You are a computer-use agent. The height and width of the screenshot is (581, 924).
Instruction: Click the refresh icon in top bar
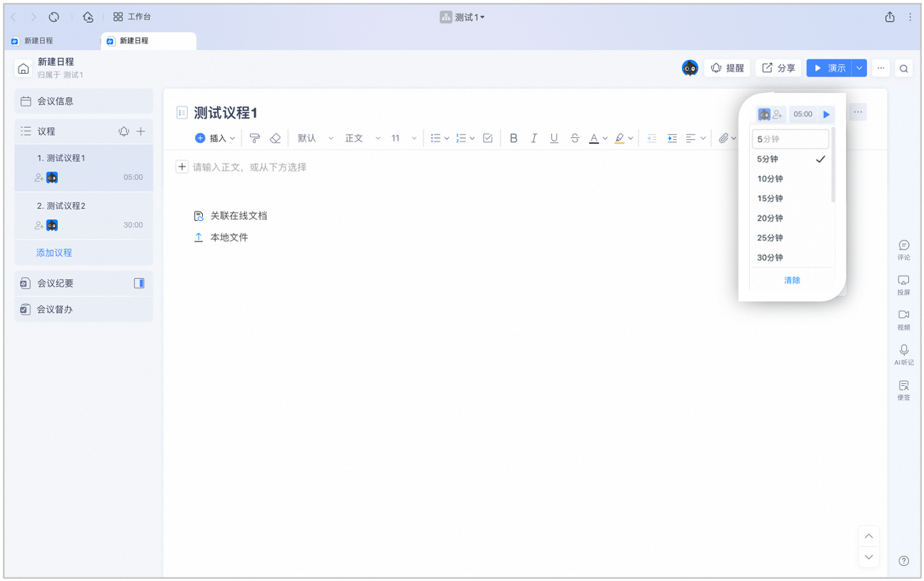click(x=54, y=16)
